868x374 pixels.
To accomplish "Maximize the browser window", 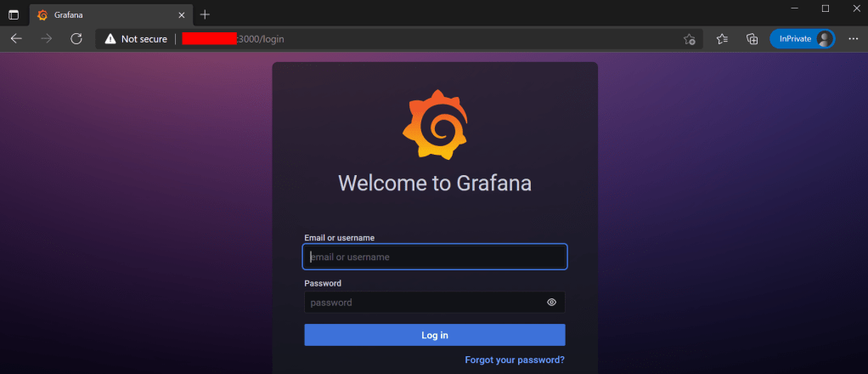I will [826, 8].
